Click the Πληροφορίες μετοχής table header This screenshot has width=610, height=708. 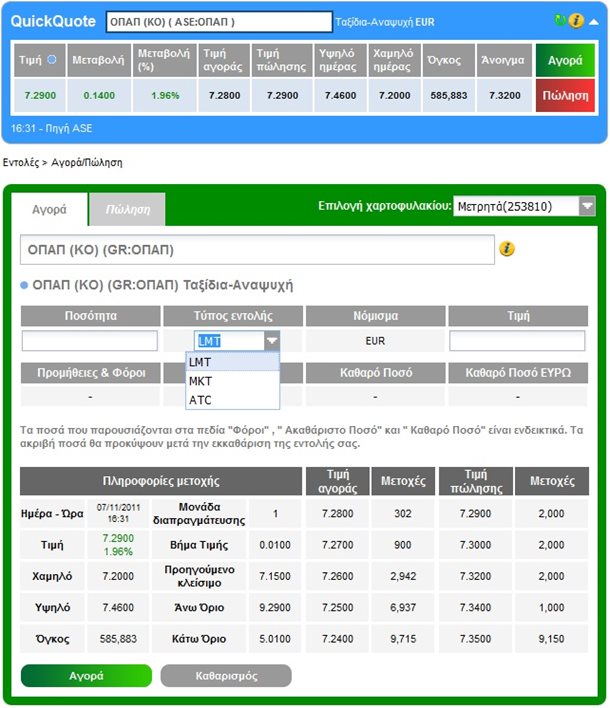(x=161, y=481)
